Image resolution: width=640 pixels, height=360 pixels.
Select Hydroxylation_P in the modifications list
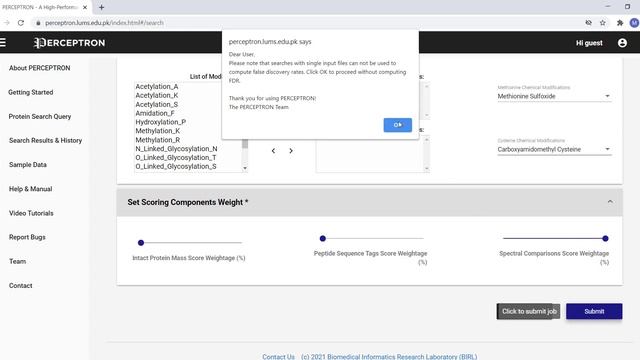coord(160,122)
